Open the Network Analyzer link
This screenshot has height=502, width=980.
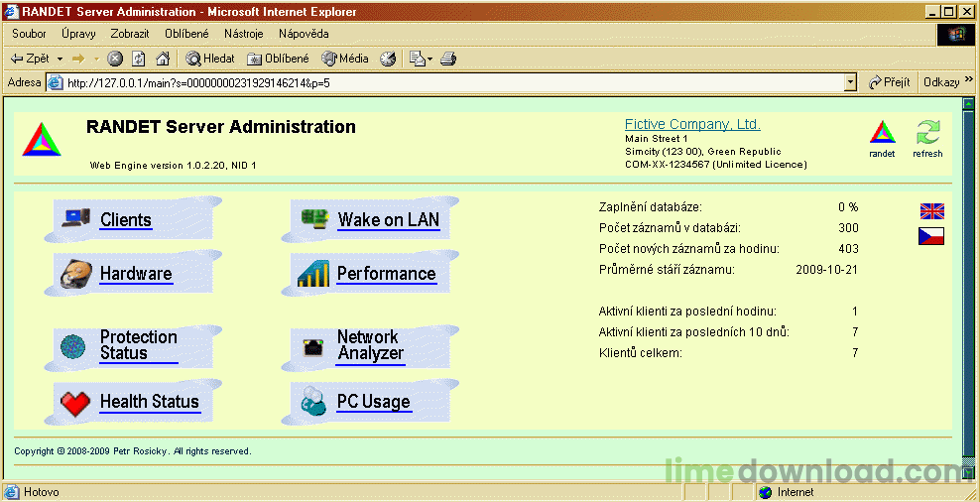(371, 345)
